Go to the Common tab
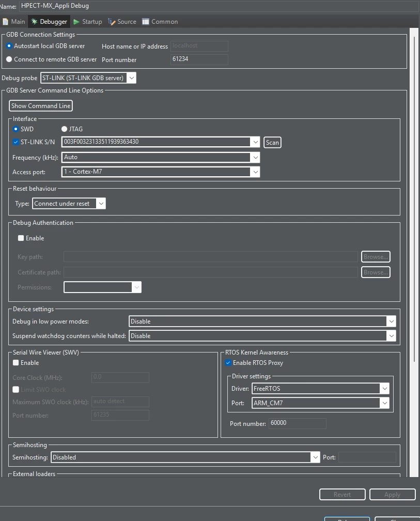Image resolution: width=420 pixels, height=521 pixels. [x=160, y=22]
